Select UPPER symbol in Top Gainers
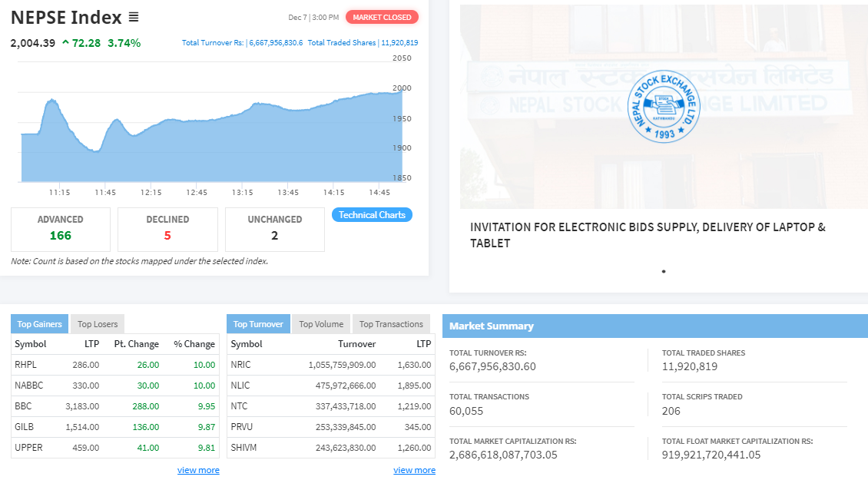The image size is (868, 480). point(28,447)
